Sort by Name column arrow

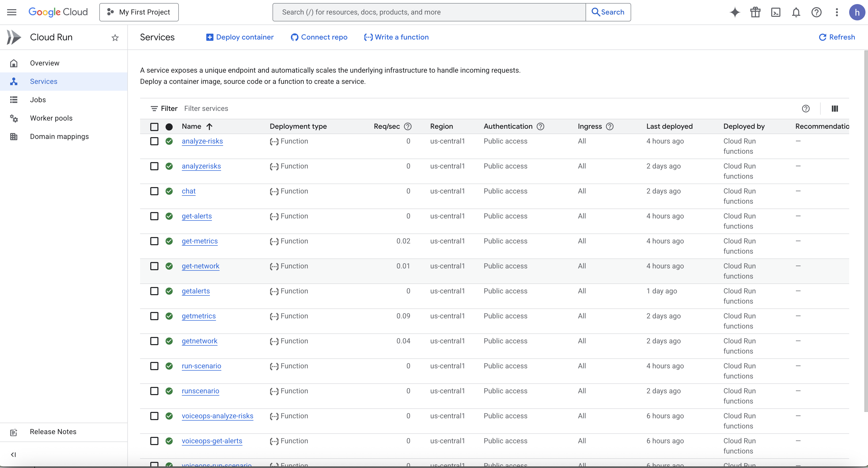(209, 126)
